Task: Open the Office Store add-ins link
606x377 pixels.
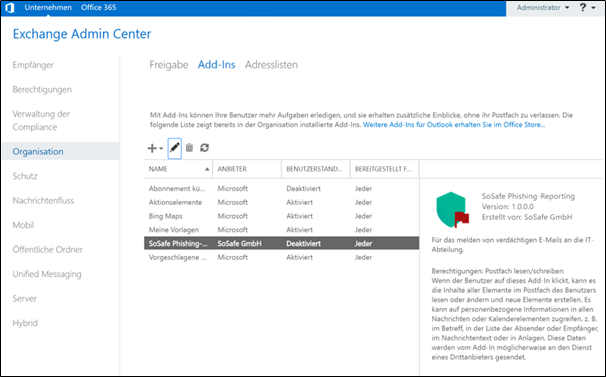Action: pyautogui.click(x=454, y=125)
